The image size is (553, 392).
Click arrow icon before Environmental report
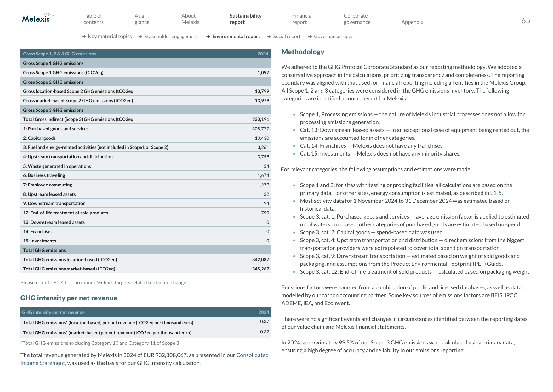point(208,37)
